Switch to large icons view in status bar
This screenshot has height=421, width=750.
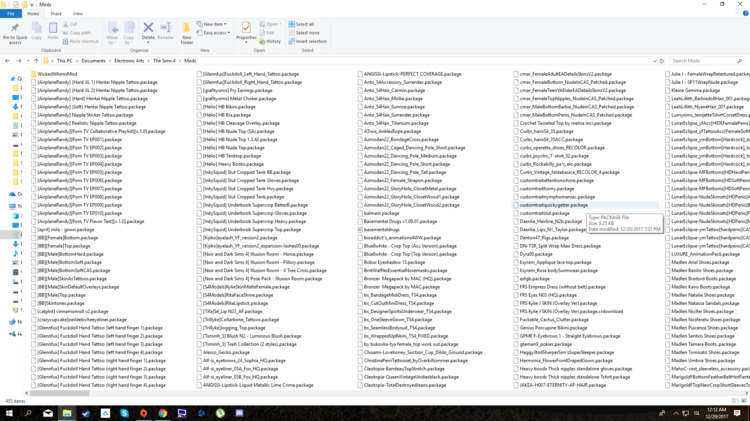(x=743, y=401)
